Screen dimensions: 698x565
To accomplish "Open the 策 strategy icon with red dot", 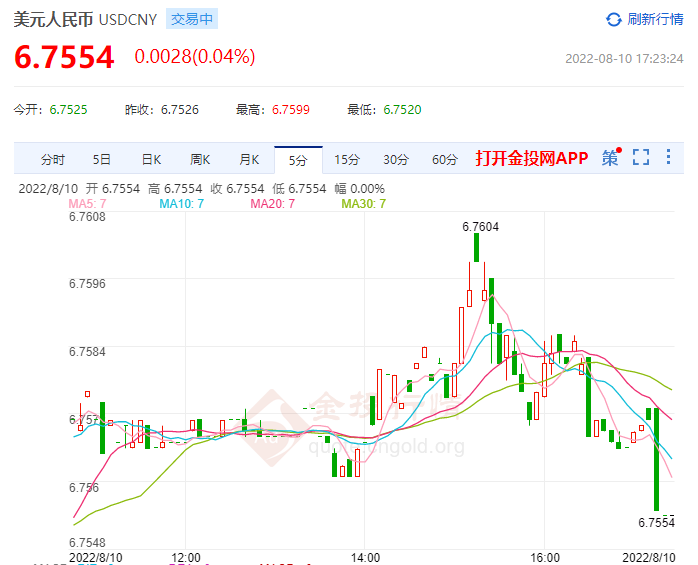I will click(610, 158).
